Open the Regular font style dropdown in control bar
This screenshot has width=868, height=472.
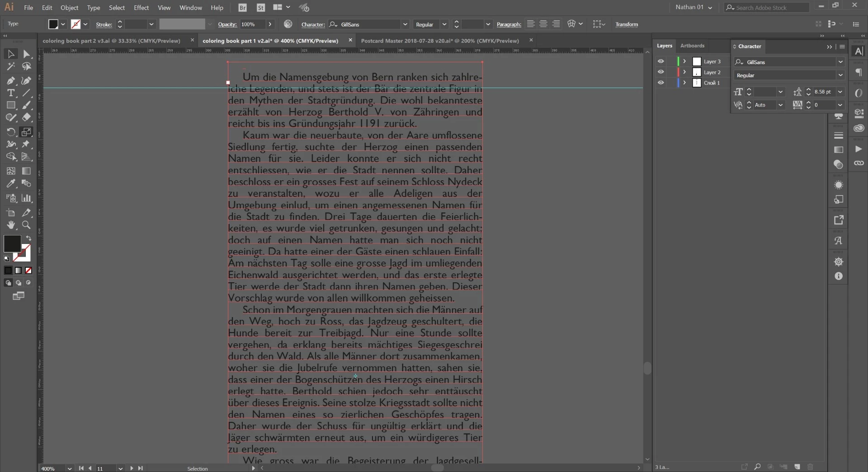pos(444,24)
